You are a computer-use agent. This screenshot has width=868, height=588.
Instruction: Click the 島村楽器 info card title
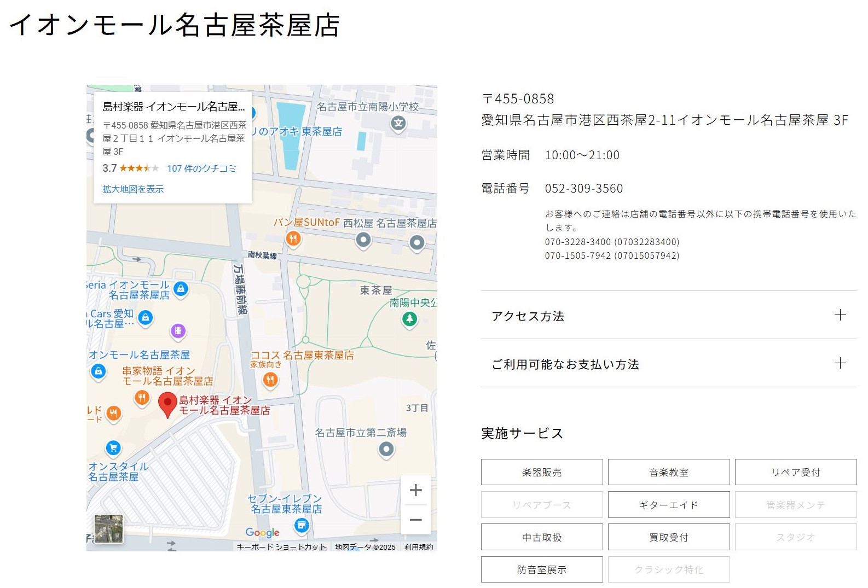pos(173,107)
